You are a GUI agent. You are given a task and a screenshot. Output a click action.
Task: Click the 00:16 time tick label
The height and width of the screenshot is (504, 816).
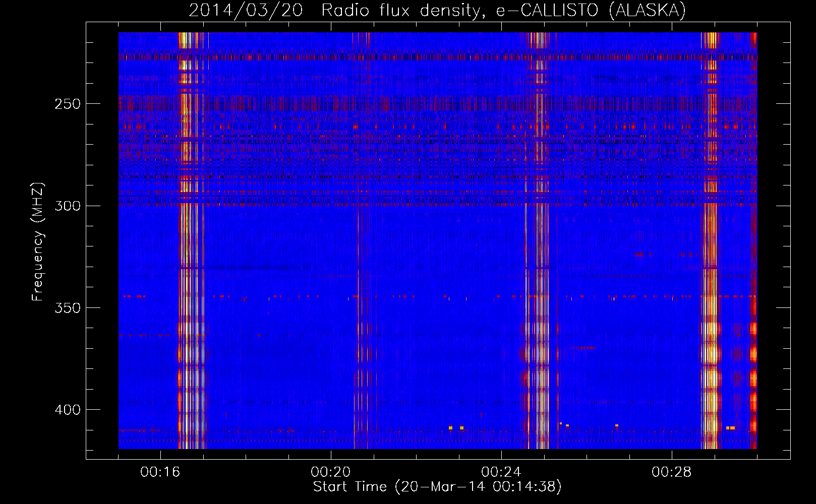(x=160, y=472)
